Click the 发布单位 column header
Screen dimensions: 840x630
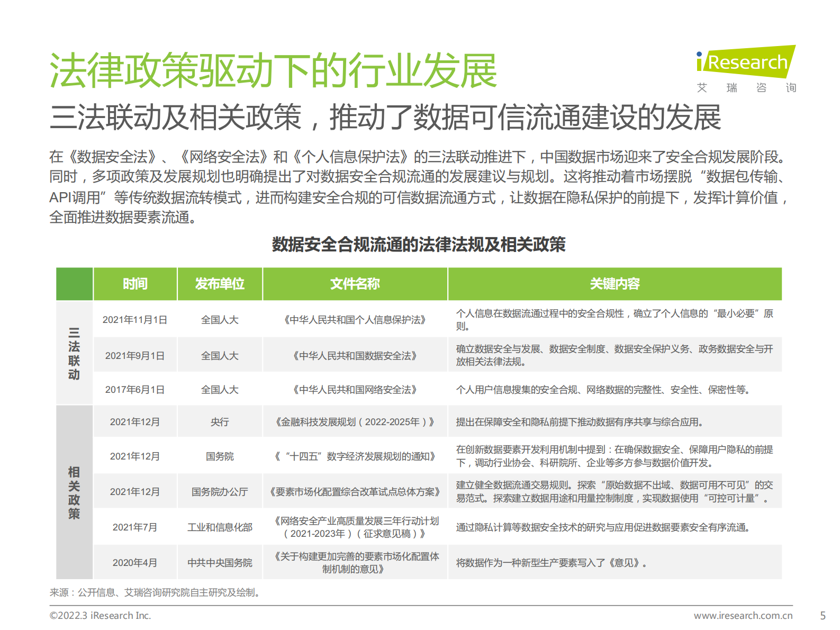(x=220, y=284)
